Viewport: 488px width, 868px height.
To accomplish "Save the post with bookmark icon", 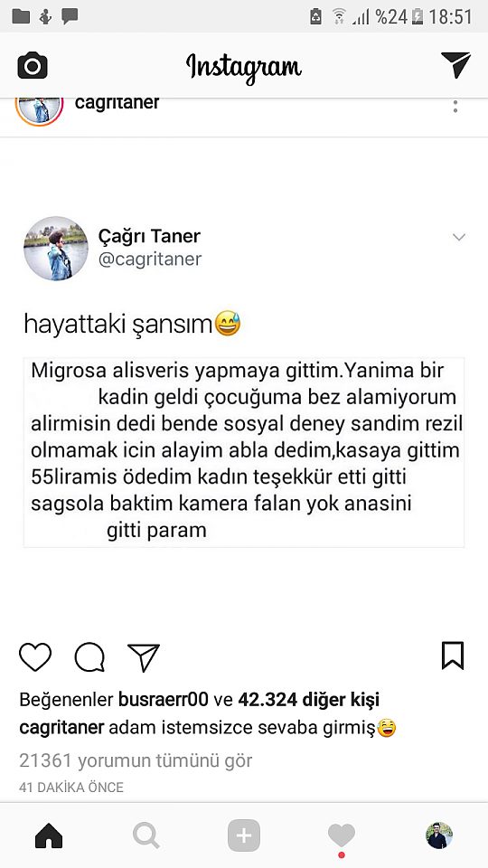I will click(x=453, y=656).
